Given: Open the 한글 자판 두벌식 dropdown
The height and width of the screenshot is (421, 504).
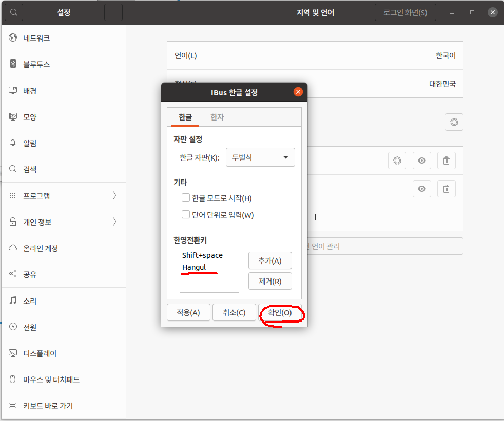Looking at the screenshot, I should click(x=260, y=157).
